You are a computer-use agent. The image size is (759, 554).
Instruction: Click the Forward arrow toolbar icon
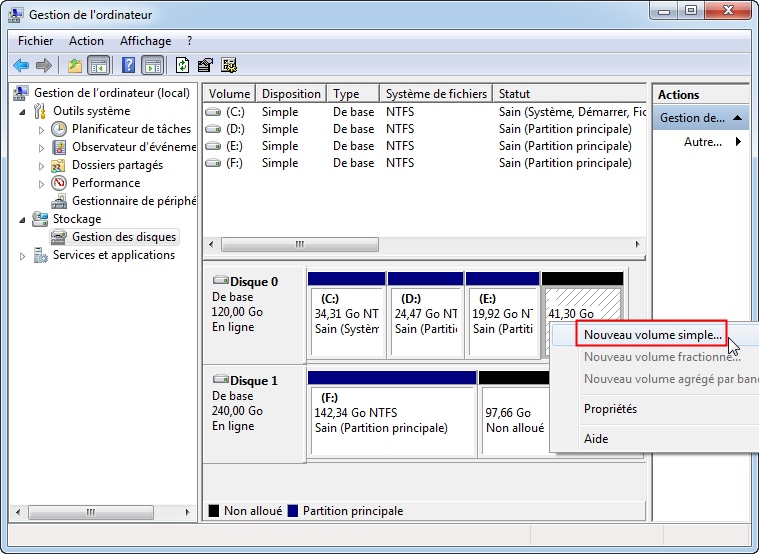pyautogui.click(x=44, y=65)
